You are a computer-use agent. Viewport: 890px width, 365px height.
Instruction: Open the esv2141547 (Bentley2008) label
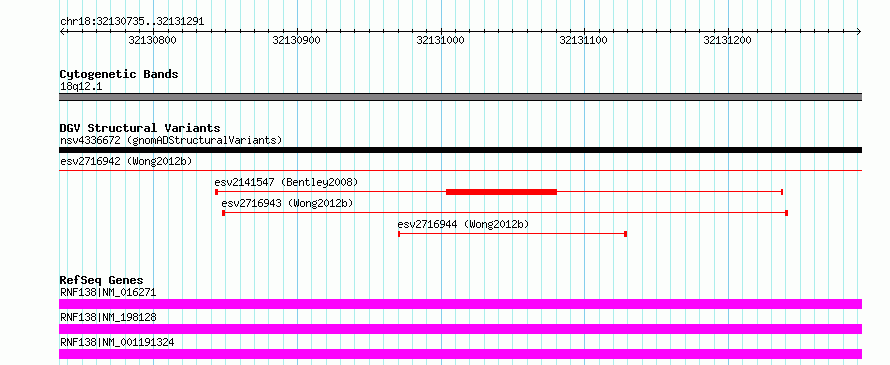coord(286,182)
